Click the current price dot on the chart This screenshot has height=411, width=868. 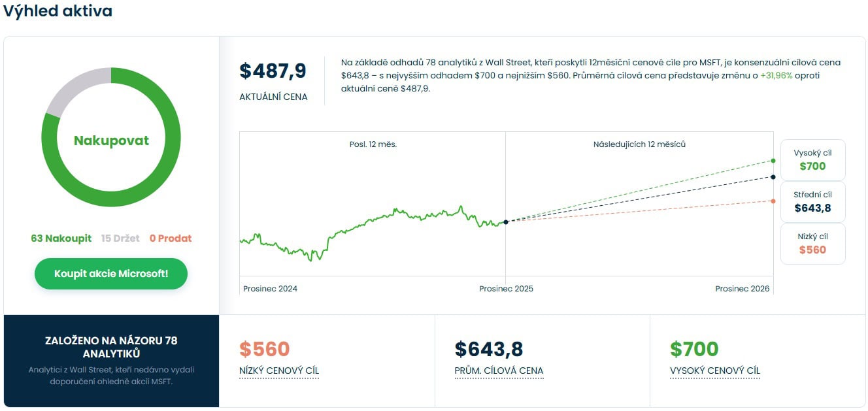[506, 222]
